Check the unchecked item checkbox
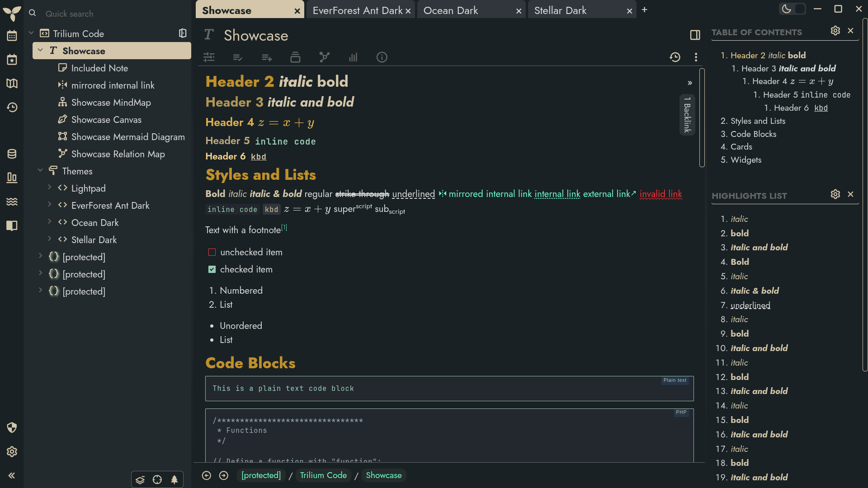 coord(212,252)
